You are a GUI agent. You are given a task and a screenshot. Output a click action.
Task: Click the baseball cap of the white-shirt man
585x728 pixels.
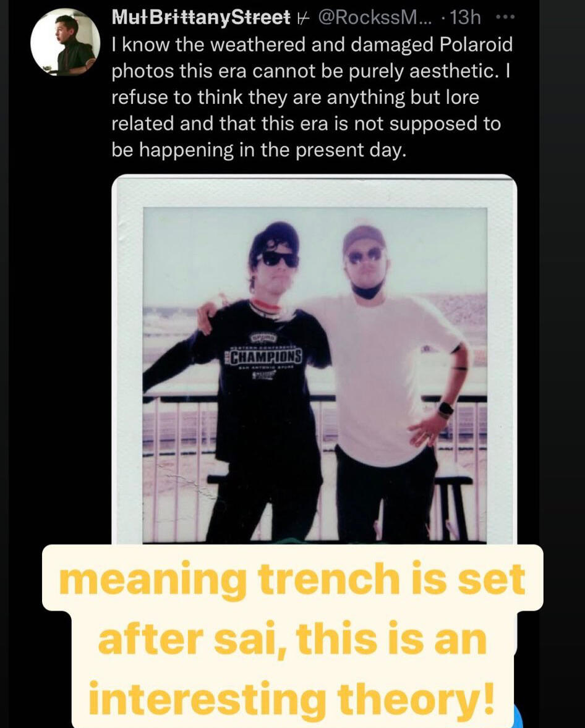[x=364, y=238]
